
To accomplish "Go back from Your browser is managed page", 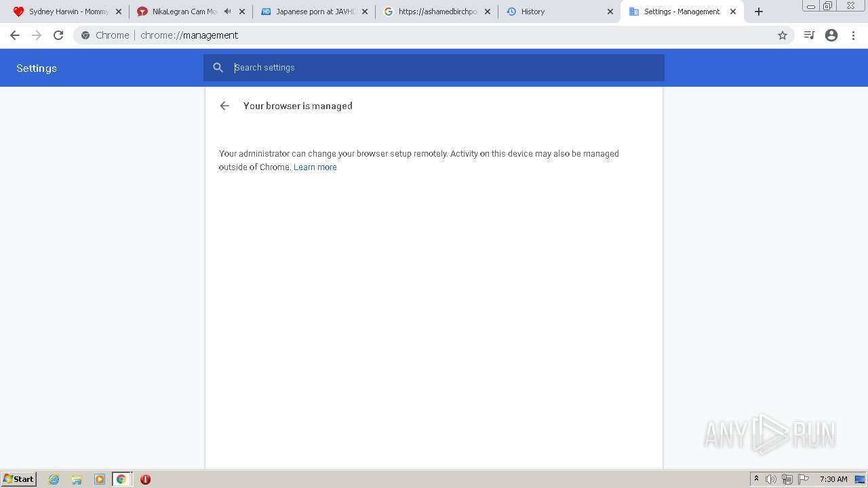I will [224, 106].
